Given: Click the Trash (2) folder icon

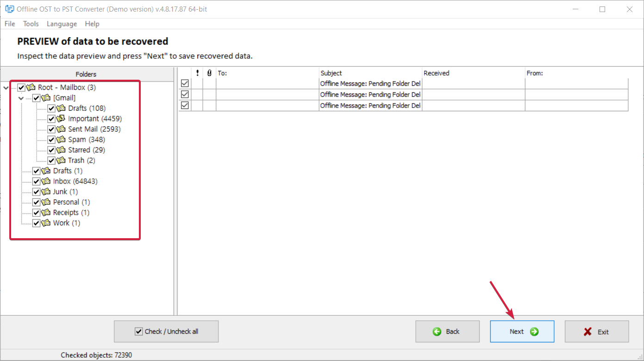Looking at the screenshot, I should point(61,160).
